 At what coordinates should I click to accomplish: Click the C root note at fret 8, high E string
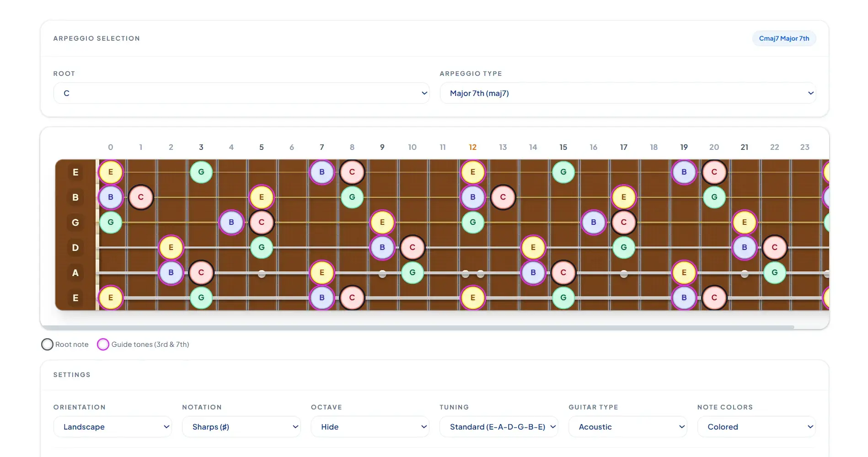pos(352,172)
